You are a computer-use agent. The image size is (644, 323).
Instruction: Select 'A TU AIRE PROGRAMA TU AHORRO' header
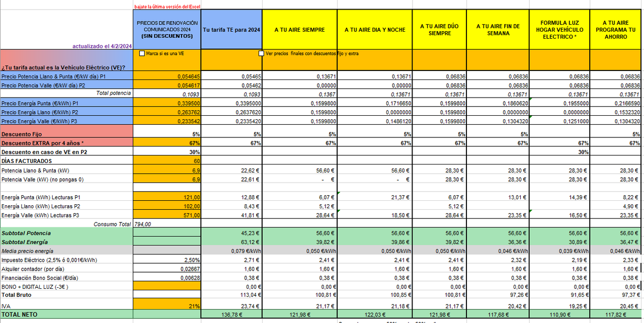tap(615, 30)
